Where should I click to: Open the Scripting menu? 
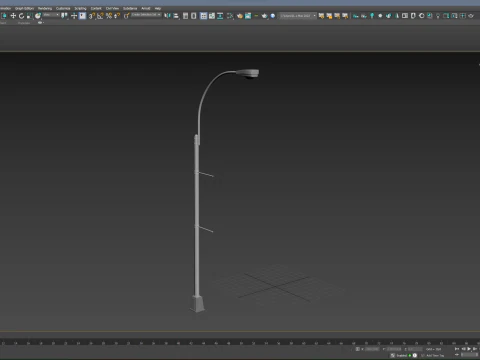pos(80,8)
